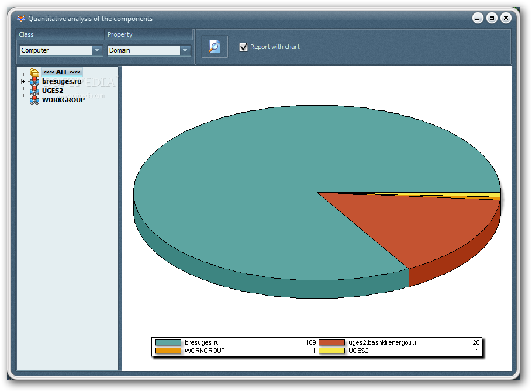Click the legend count 20
This screenshot has width=532, height=392.
pos(476,342)
